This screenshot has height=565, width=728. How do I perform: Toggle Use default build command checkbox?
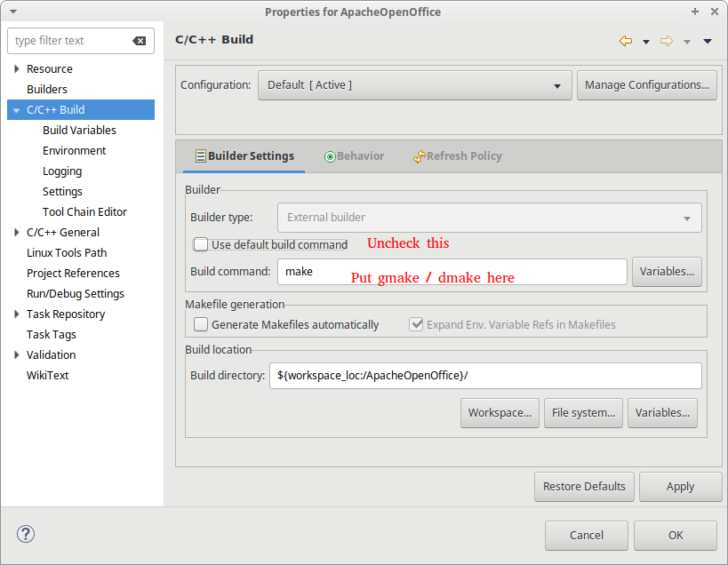tap(201, 244)
